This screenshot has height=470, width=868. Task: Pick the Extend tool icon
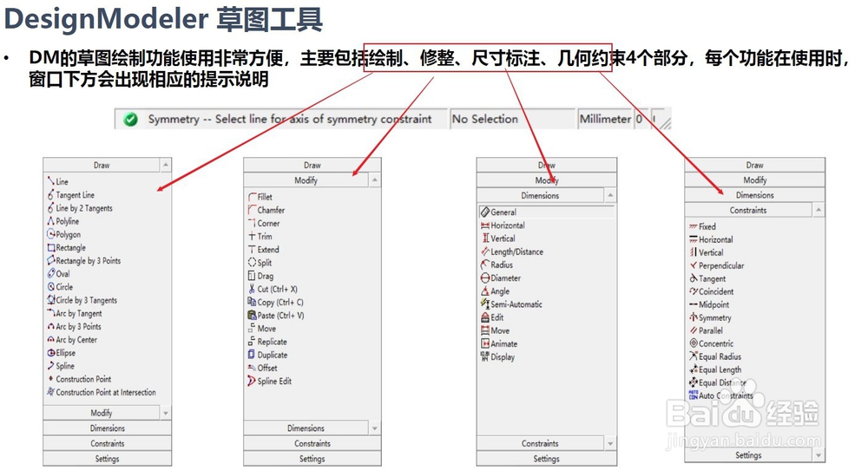[x=252, y=250]
